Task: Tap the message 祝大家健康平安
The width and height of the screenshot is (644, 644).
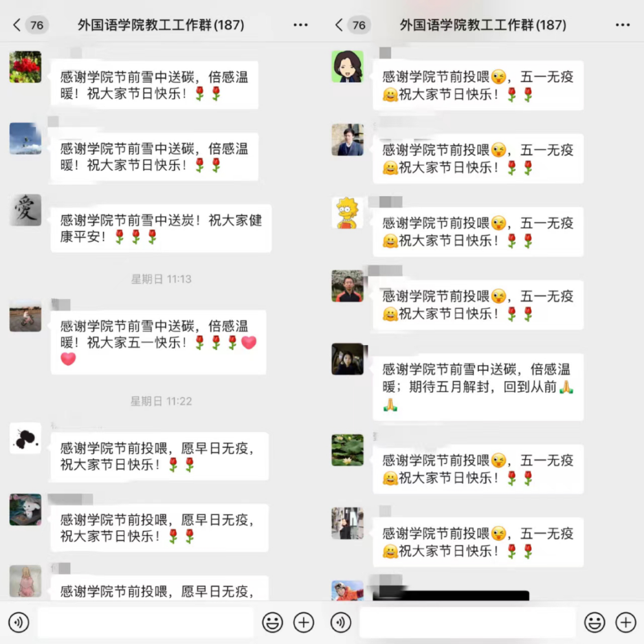Action: (161, 228)
